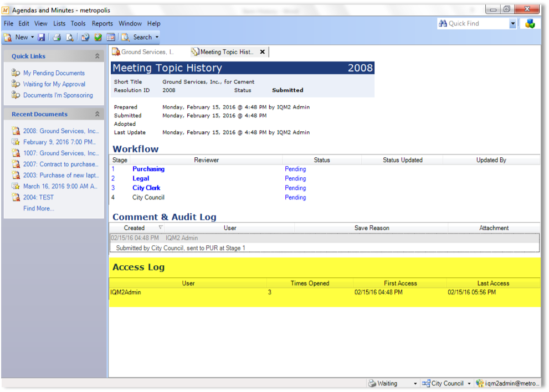Open recent document 2004: TEST

[39, 198]
